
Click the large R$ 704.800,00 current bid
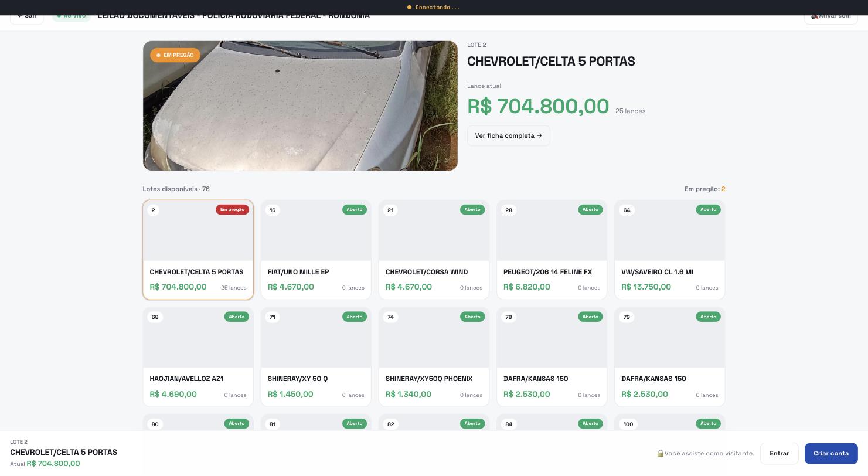[538, 106]
